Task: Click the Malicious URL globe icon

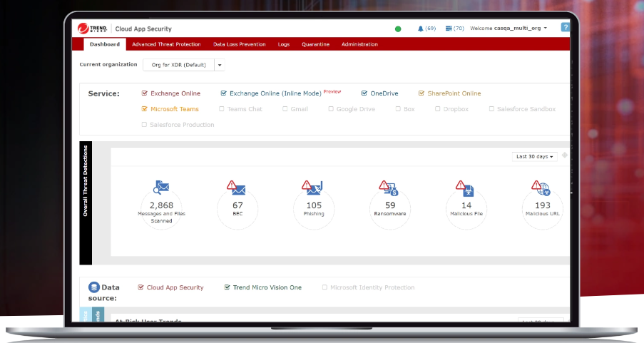Action: pyautogui.click(x=541, y=188)
